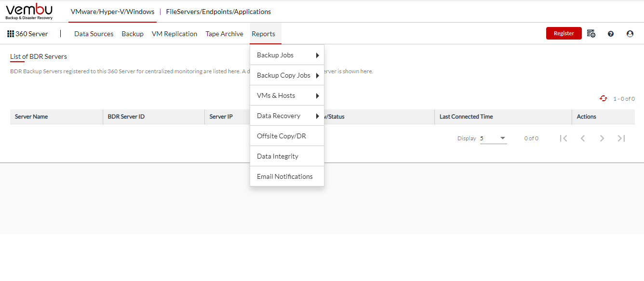This screenshot has width=644, height=281.
Task: Expand Backup Copy Jobs submenu arrow
Action: [318, 76]
